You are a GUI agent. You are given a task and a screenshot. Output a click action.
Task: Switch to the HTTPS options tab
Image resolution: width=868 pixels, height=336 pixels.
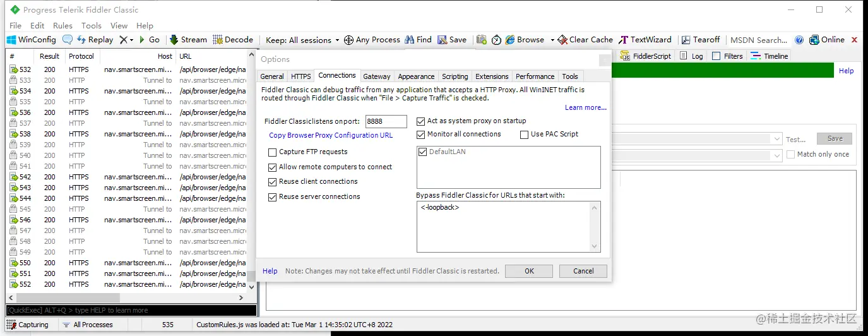click(300, 76)
